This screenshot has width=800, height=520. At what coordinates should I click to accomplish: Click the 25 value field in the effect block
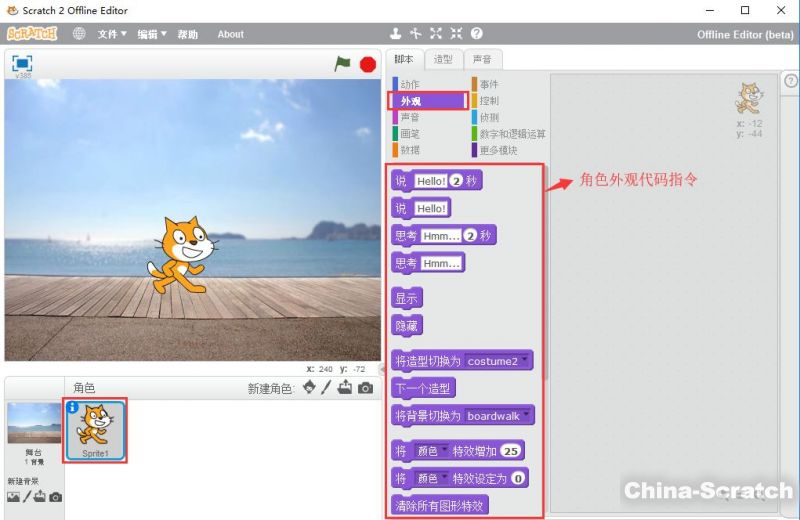[x=511, y=451]
